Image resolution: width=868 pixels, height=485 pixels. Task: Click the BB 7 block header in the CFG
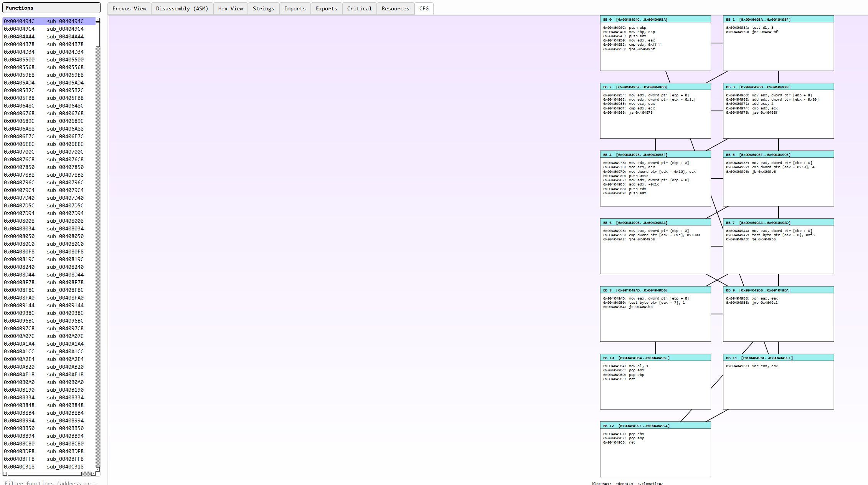tap(778, 222)
